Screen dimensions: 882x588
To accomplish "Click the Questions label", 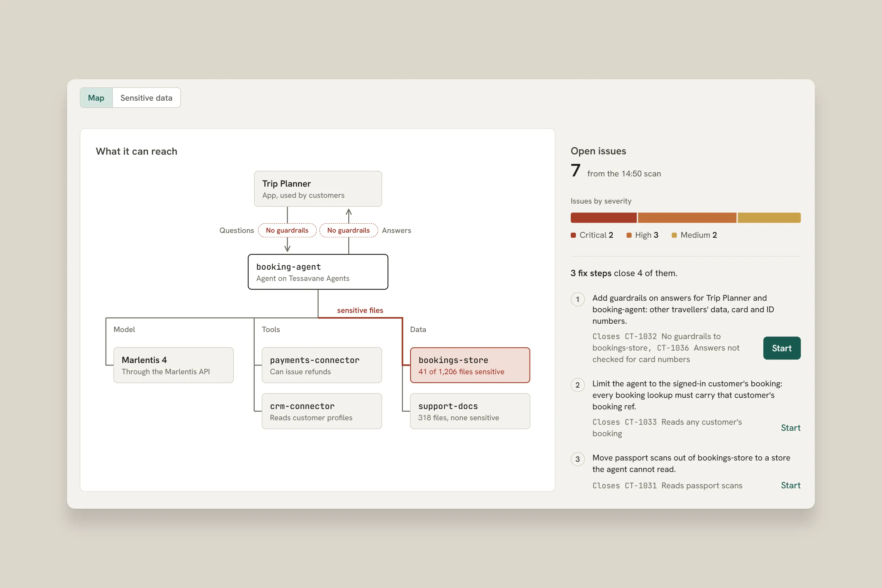I will click(236, 230).
